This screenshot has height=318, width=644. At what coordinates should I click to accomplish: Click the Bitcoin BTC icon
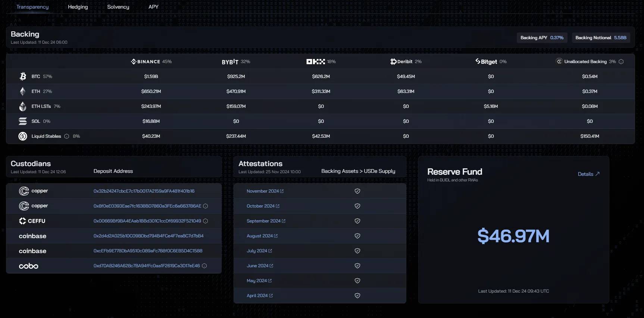click(23, 77)
